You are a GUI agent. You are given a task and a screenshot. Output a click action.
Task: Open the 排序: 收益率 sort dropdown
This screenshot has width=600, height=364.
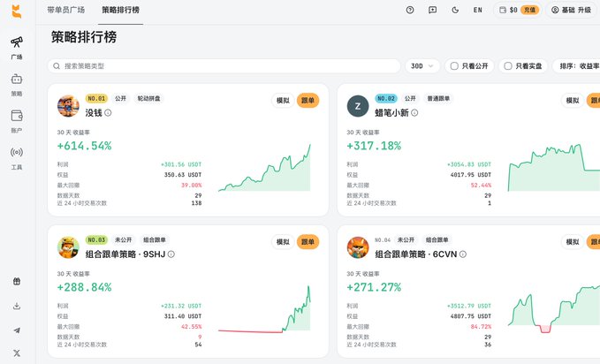[577, 66]
